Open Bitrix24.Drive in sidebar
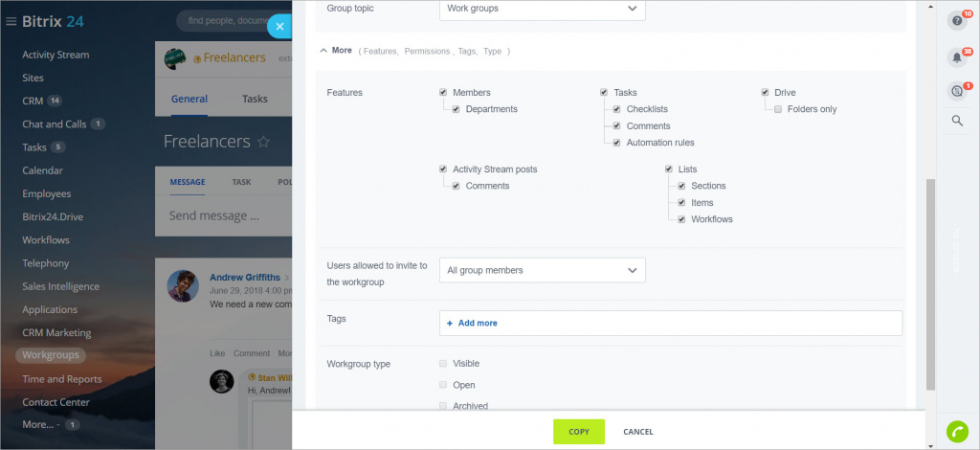980x450 pixels. coord(53,217)
